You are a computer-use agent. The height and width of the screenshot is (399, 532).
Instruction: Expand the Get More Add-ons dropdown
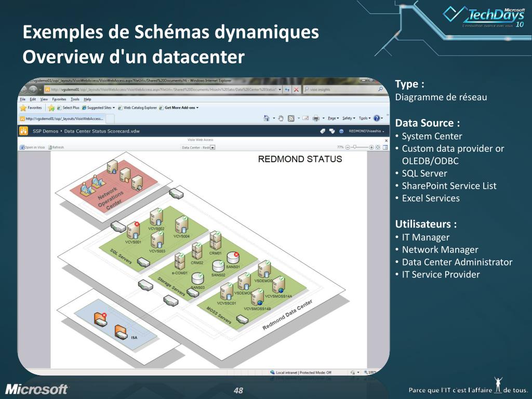pos(179,108)
